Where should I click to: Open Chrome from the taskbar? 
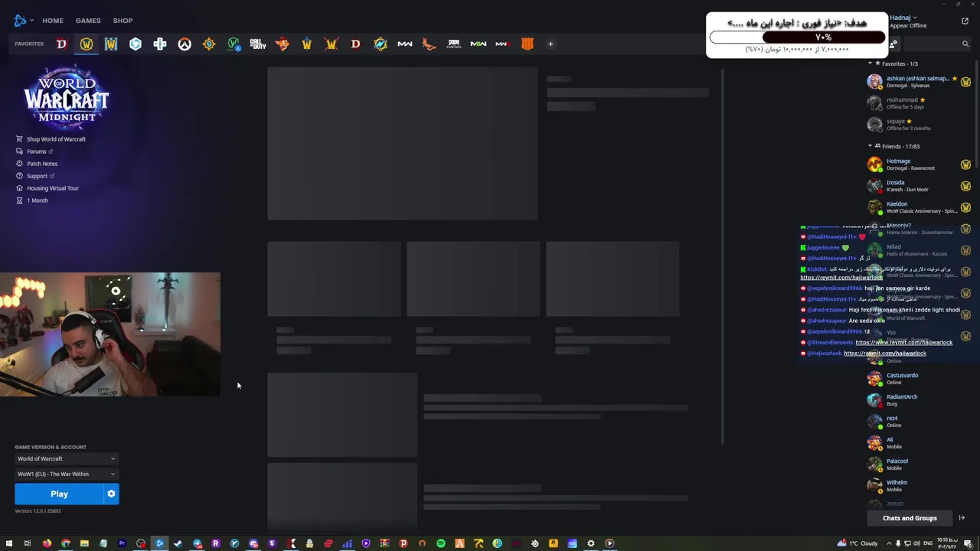point(66,543)
